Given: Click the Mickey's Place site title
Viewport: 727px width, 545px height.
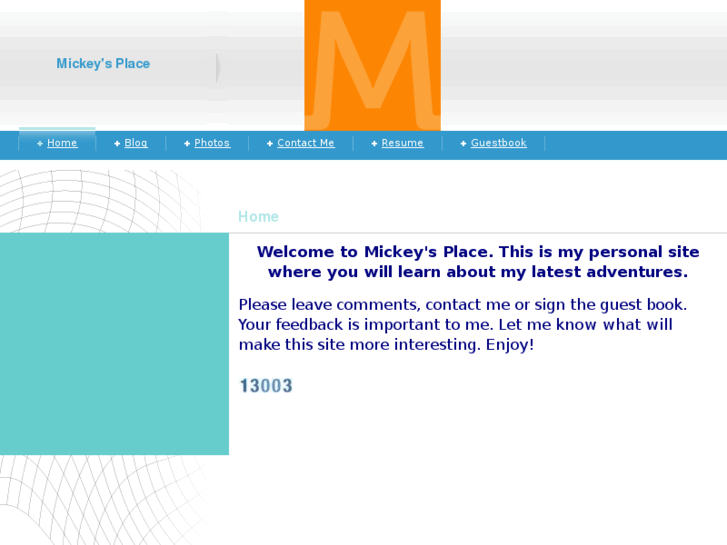Looking at the screenshot, I should coord(103,64).
